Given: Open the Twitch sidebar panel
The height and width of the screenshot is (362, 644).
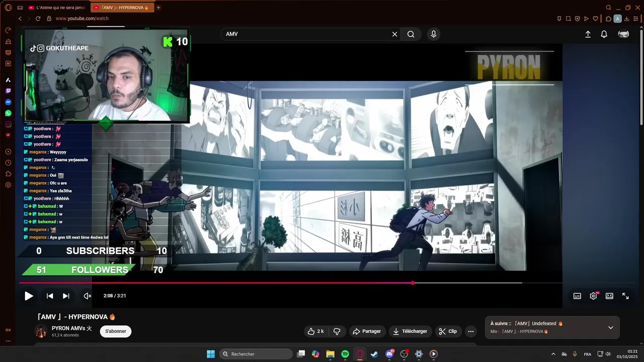Looking at the screenshot, I should pyautogui.click(x=8, y=91).
